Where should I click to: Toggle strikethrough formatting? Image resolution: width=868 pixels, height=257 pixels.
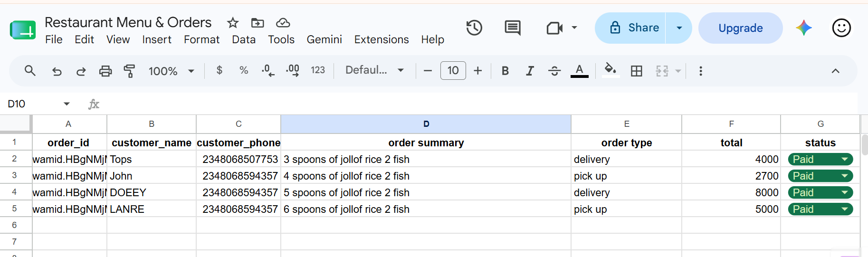554,71
